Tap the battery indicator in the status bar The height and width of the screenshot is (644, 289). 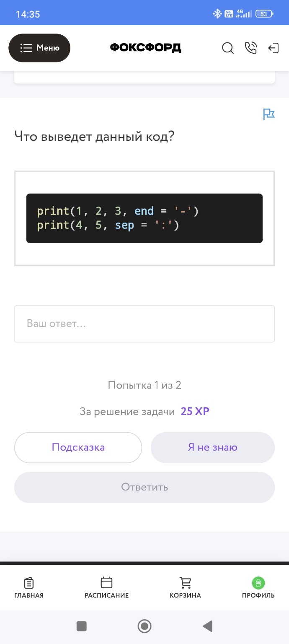(x=264, y=13)
